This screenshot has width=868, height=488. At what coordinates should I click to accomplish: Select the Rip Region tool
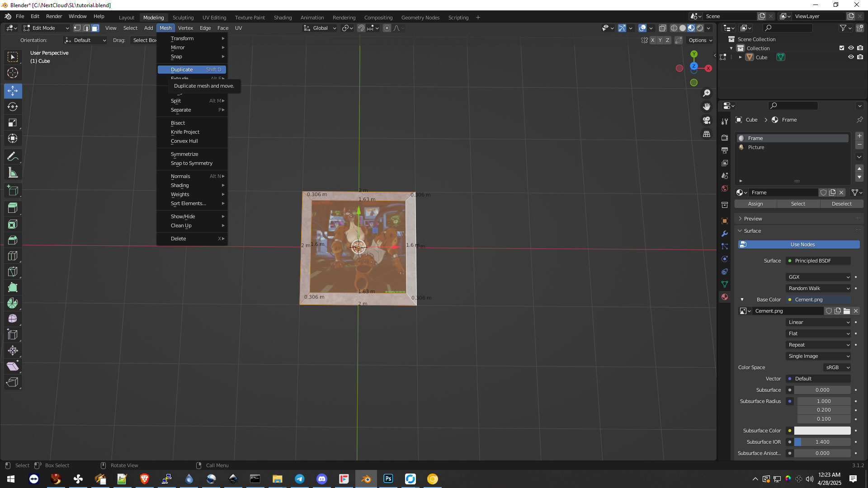pyautogui.click(x=13, y=382)
